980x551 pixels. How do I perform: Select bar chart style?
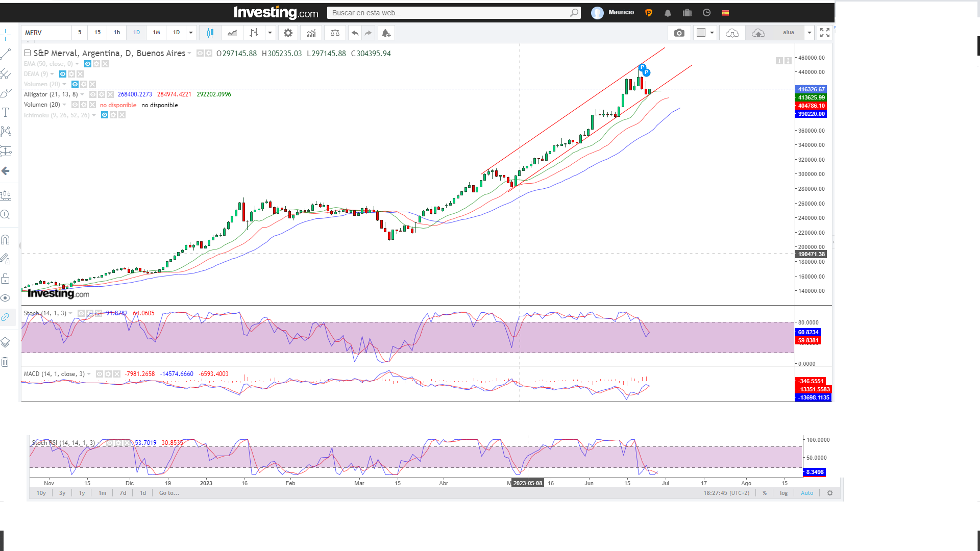(254, 33)
